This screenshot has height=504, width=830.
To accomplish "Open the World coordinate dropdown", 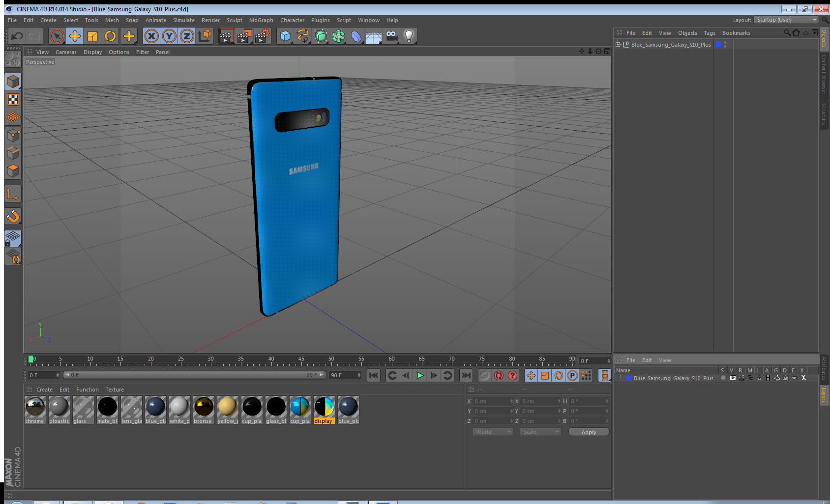I will [x=493, y=432].
